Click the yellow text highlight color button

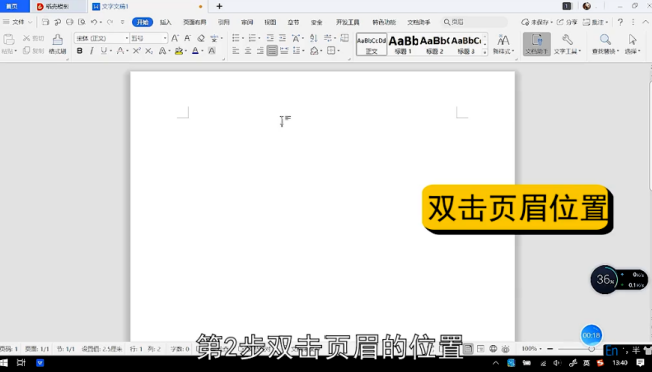pos(179,51)
